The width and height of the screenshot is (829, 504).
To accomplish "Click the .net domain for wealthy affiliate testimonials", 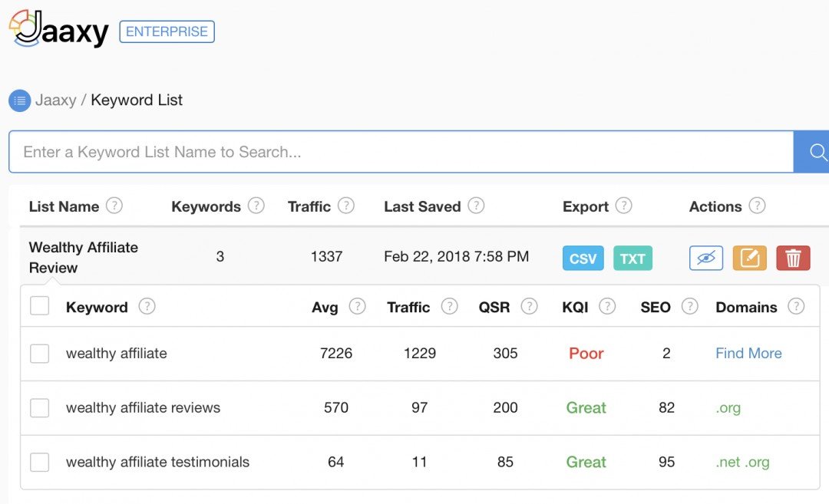I will coord(728,463).
